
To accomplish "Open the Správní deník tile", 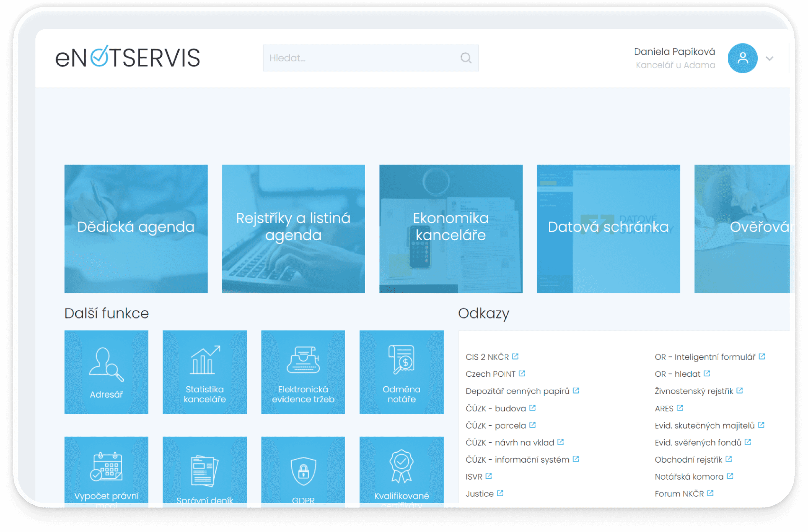I will [205, 472].
